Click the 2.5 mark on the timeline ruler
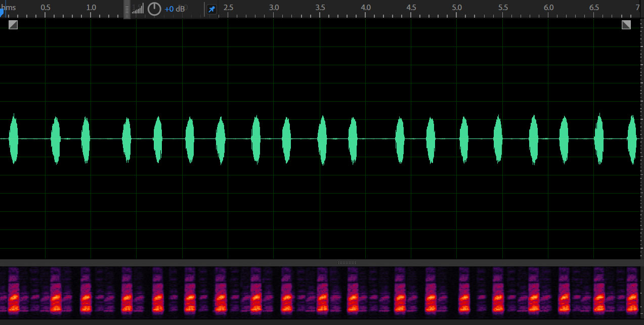The width and height of the screenshot is (644, 325). (x=228, y=8)
